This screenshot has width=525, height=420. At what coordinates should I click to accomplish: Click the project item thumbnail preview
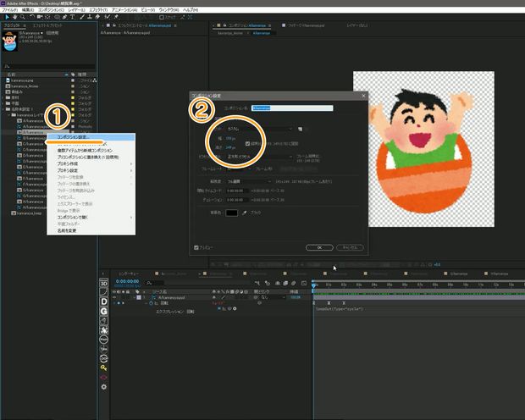tap(9, 41)
